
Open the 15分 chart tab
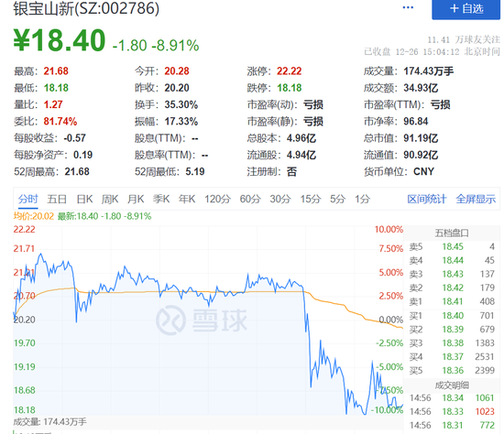(311, 200)
